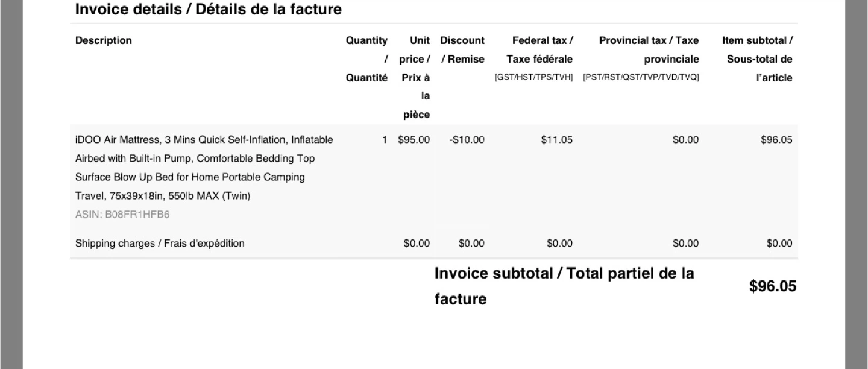Click the PST/RST/QST/TVP/TVD/TVQ tax code note
The height and width of the screenshot is (369, 868).
[641, 77]
